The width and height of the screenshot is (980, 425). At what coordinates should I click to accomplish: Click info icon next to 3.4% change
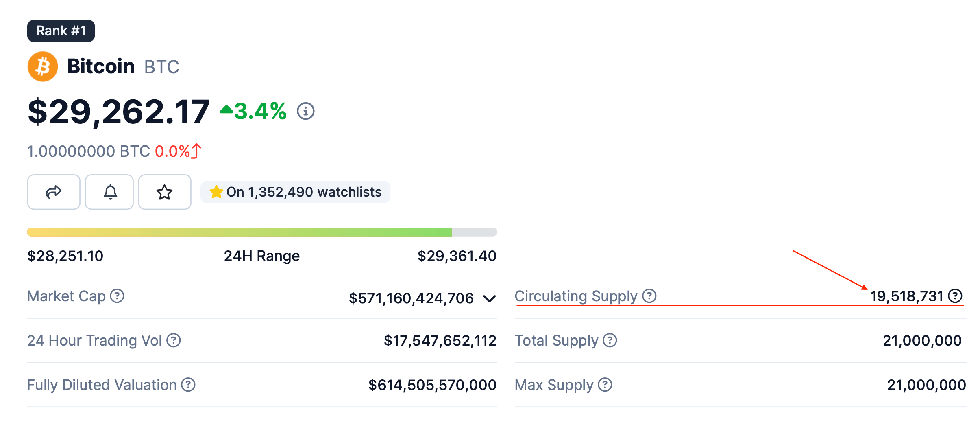305,111
